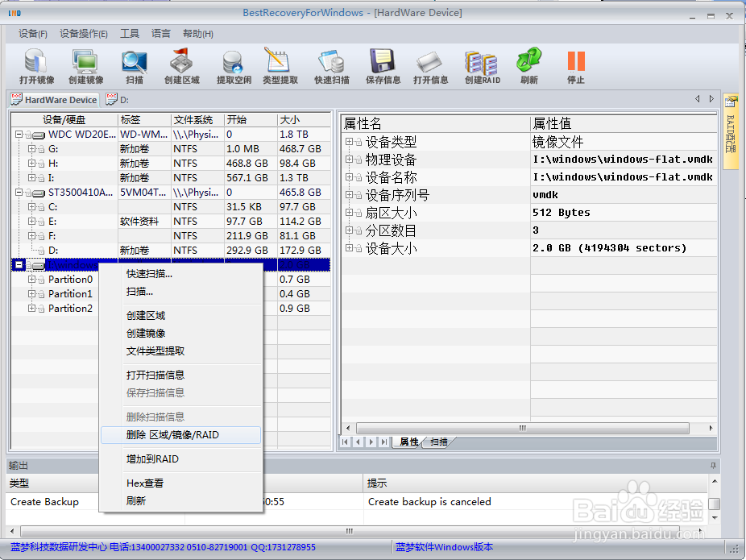Open the 工具 menu

click(x=130, y=34)
